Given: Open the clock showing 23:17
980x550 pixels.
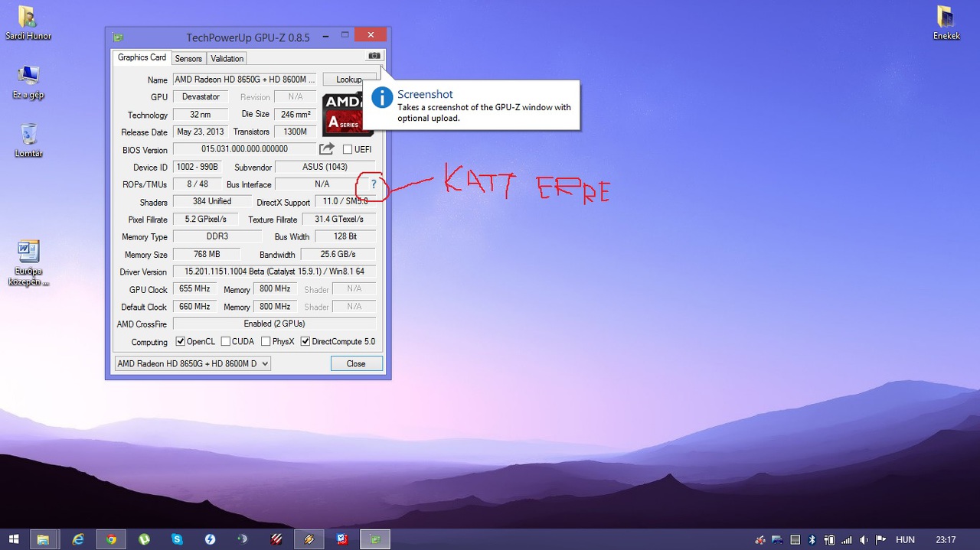Looking at the screenshot, I should (x=946, y=539).
